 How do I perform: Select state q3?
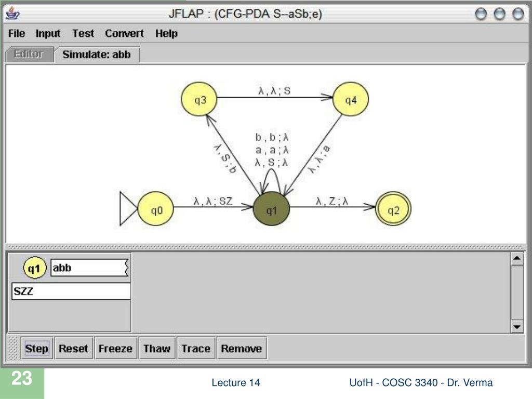tap(199, 99)
